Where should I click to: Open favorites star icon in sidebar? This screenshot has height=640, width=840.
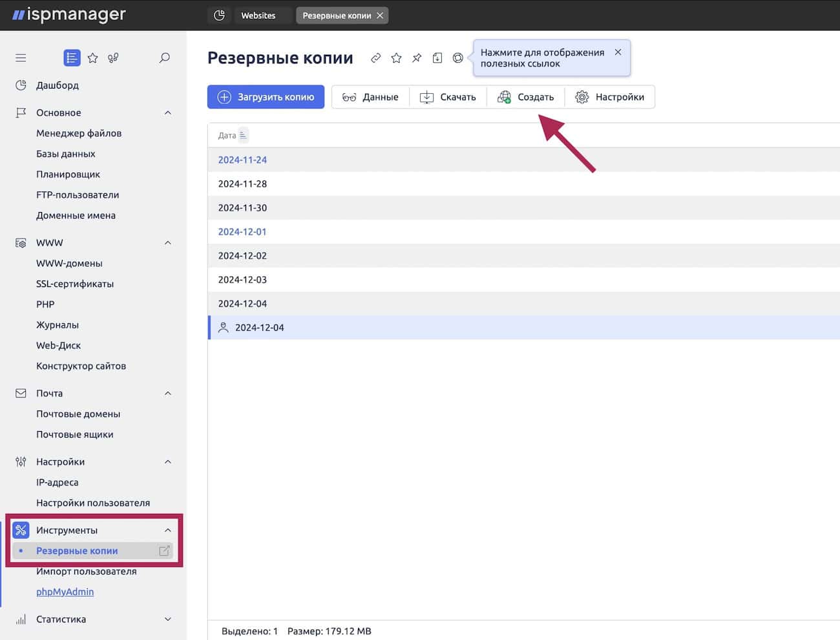[x=93, y=58]
